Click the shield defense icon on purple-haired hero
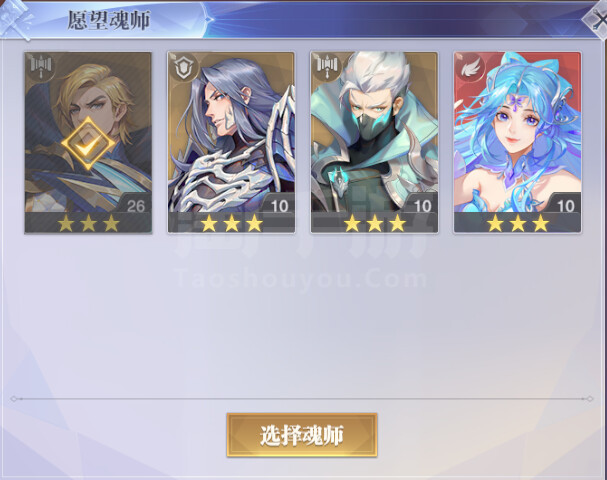The height and width of the screenshot is (480, 607). (184, 67)
